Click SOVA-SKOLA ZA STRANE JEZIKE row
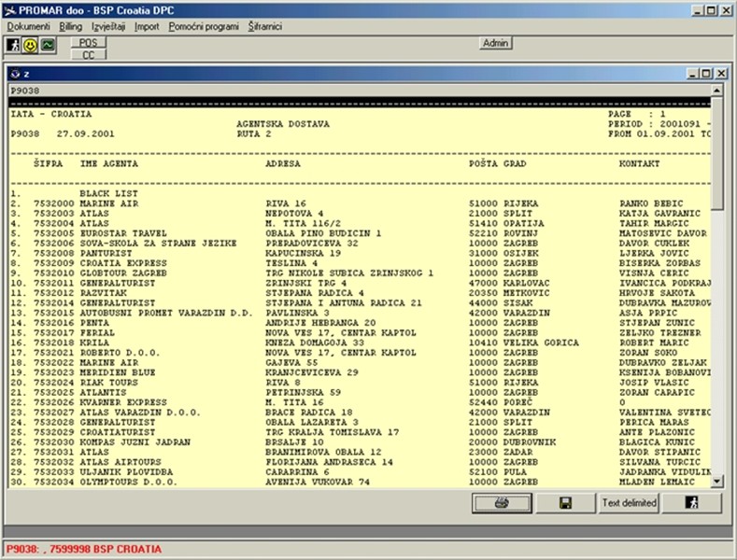 (360, 244)
